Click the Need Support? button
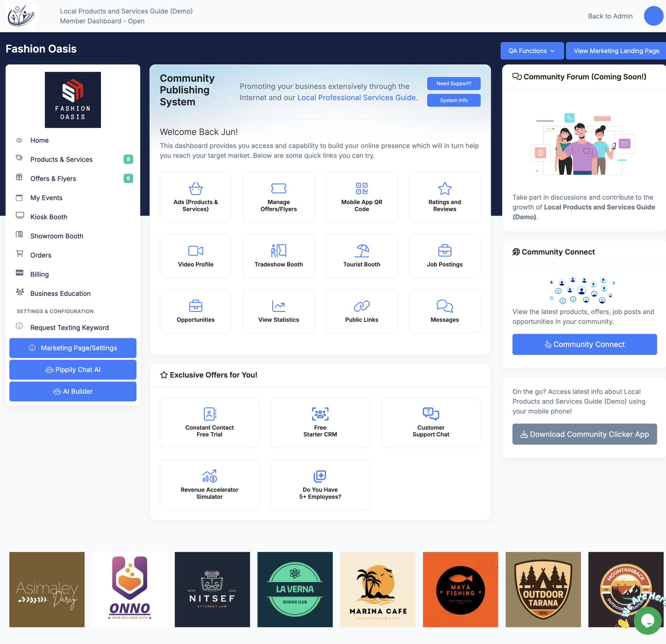666x644 pixels. point(453,83)
